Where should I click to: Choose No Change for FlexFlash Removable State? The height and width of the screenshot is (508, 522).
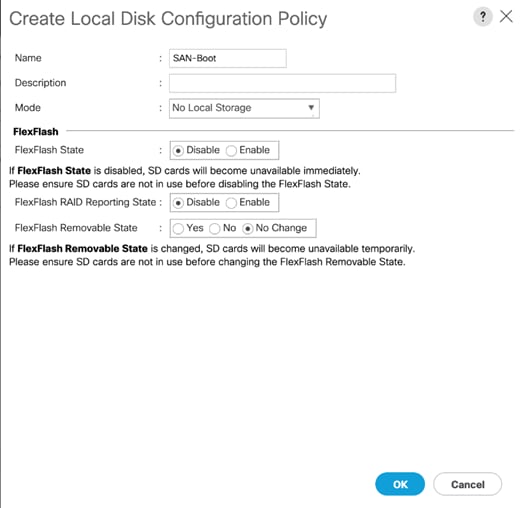[247, 229]
